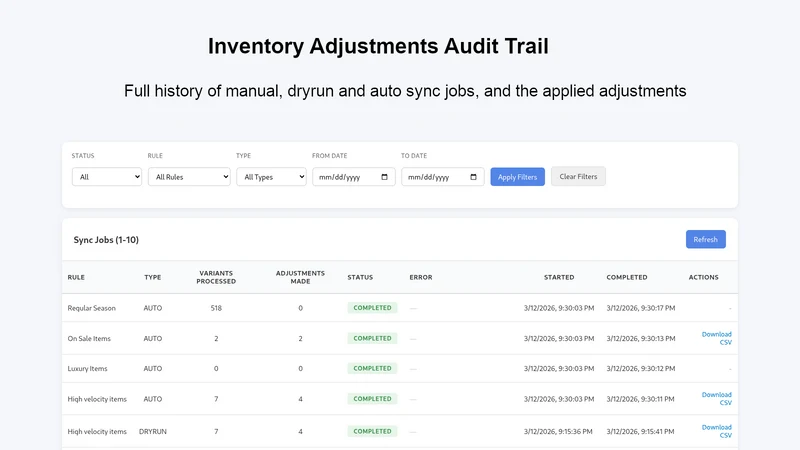
Task: Refresh the Sync Jobs list
Action: coord(706,239)
